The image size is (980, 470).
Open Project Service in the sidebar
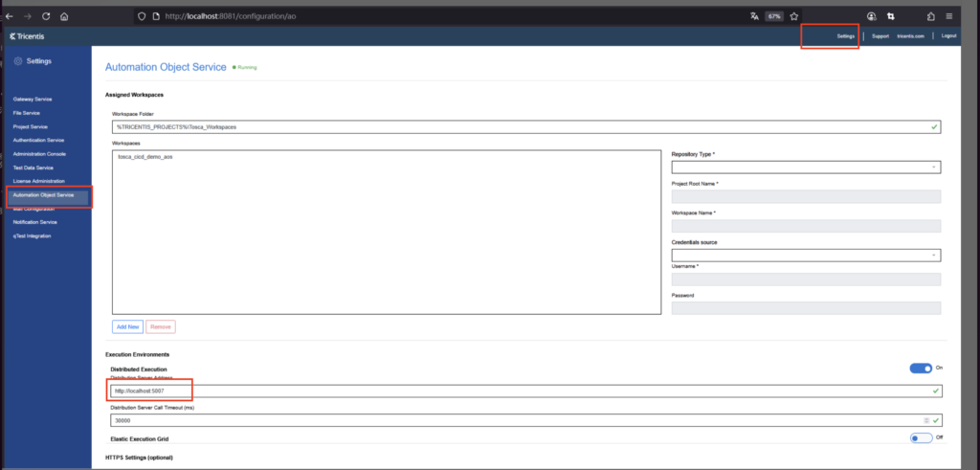[x=30, y=127]
